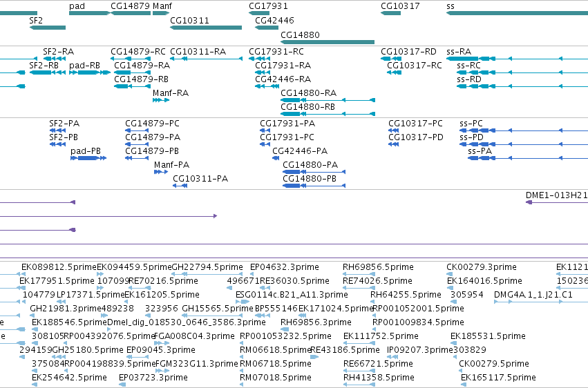
Task: Select transcript CG42446-RA
Action: click(283, 79)
